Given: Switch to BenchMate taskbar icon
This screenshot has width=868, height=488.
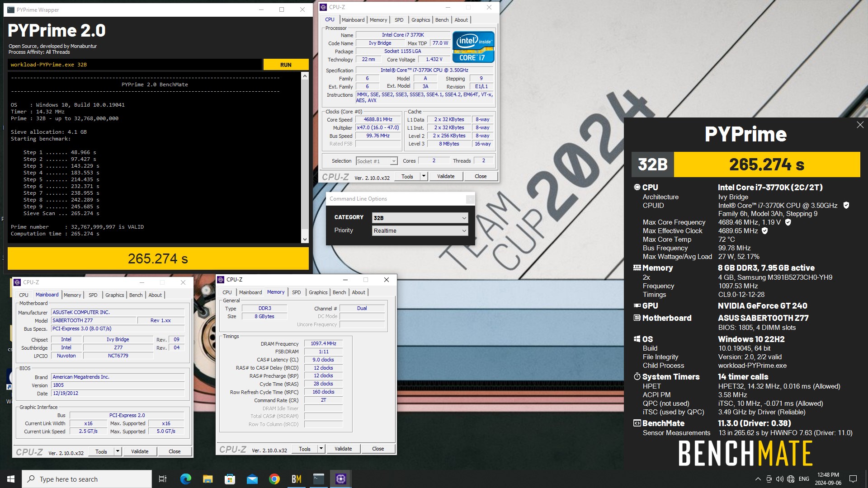Looking at the screenshot, I should point(297,479).
